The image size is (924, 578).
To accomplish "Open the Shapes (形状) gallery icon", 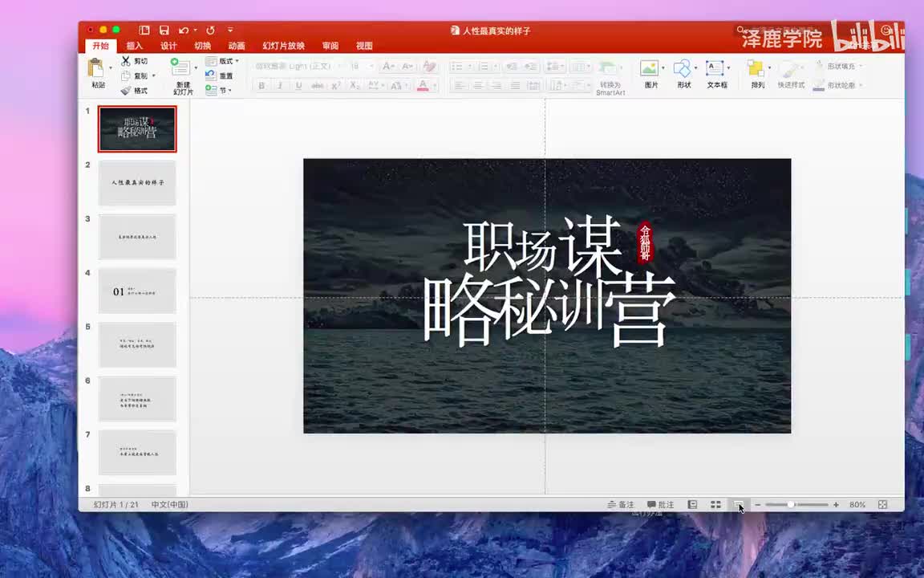I will [x=682, y=67].
